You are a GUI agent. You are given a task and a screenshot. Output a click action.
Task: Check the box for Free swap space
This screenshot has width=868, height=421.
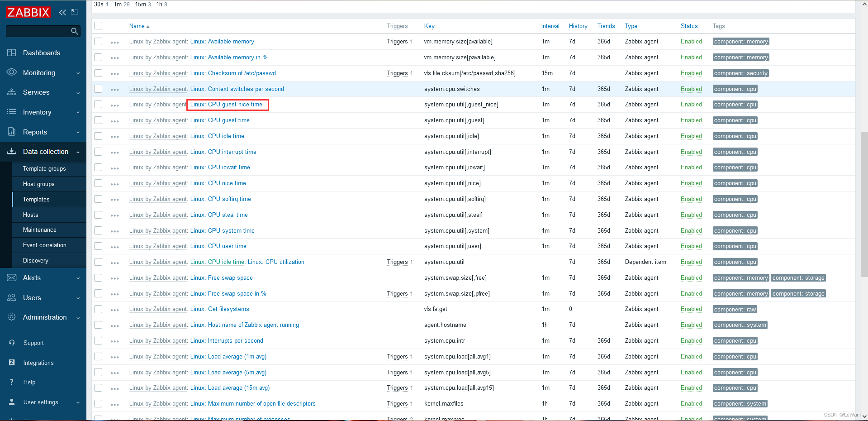(x=98, y=277)
